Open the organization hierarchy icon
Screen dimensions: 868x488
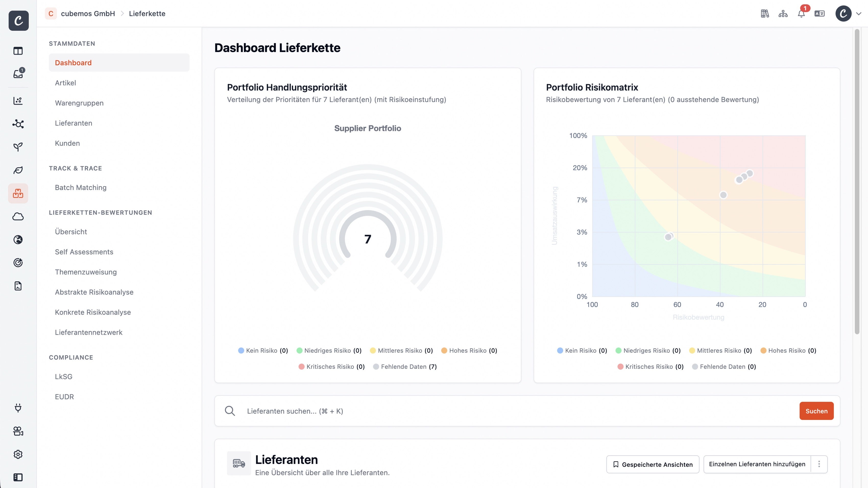tap(783, 14)
